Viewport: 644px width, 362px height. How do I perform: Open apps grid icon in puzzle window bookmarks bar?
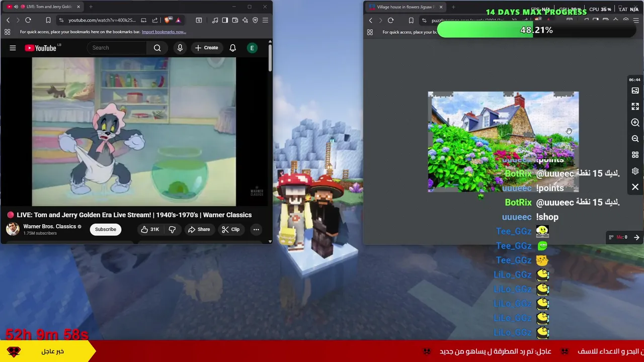click(x=370, y=32)
